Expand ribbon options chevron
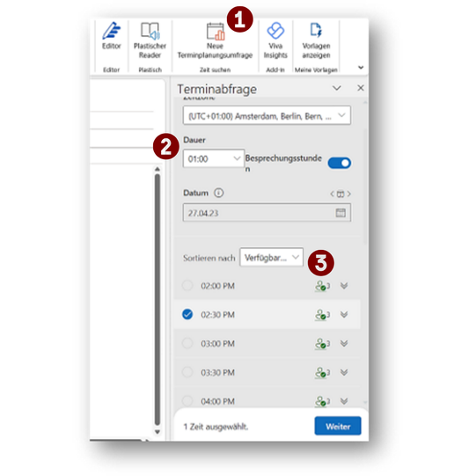This screenshot has height=476, width=476. pyautogui.click(x=361, y=68)
